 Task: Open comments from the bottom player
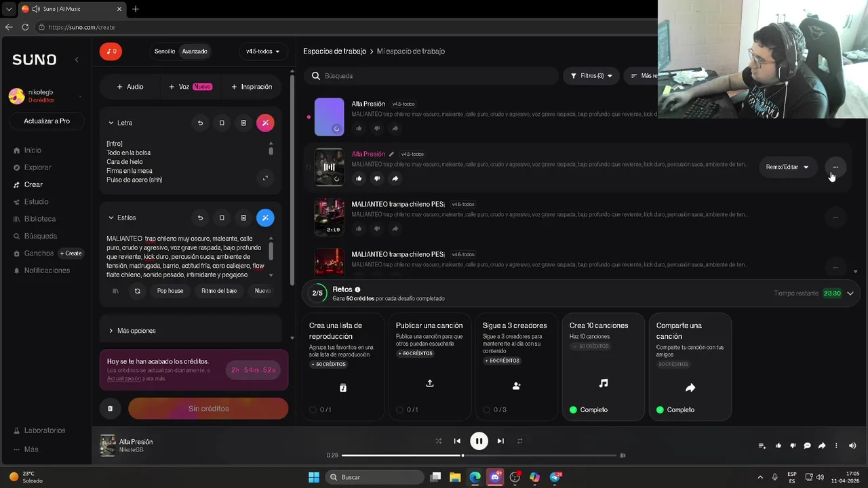tap(807, 445)
